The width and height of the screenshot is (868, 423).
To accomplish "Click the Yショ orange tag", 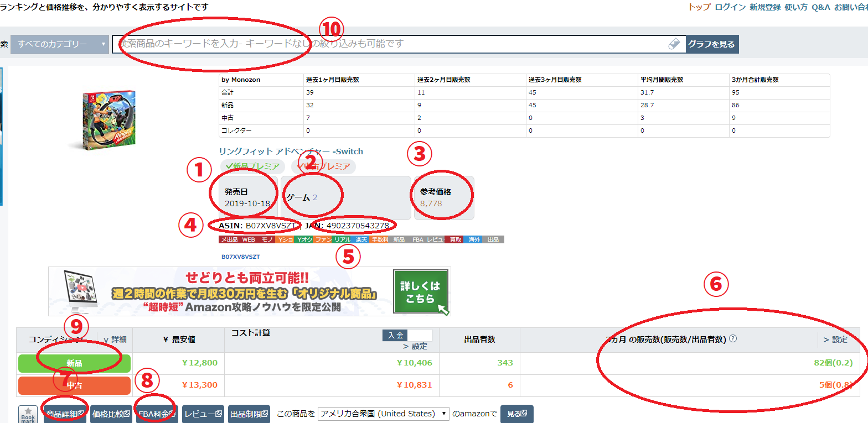I will click(x=286, y=239).
